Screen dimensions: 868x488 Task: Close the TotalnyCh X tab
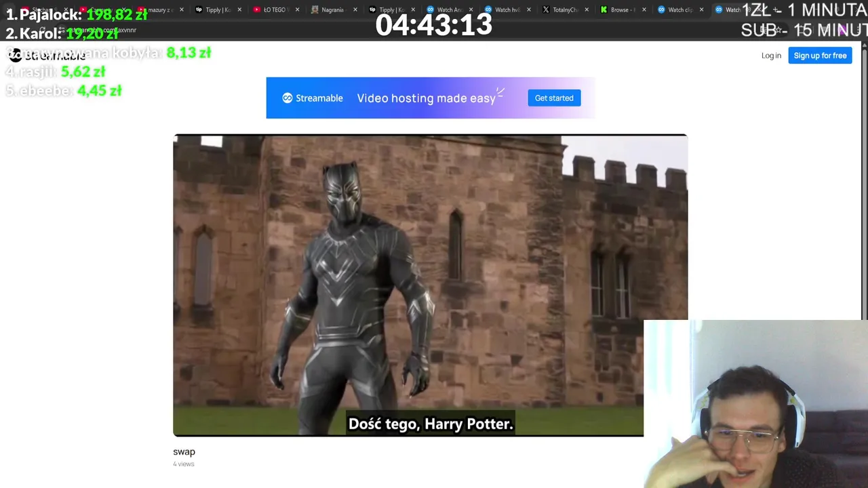(587, 10)
